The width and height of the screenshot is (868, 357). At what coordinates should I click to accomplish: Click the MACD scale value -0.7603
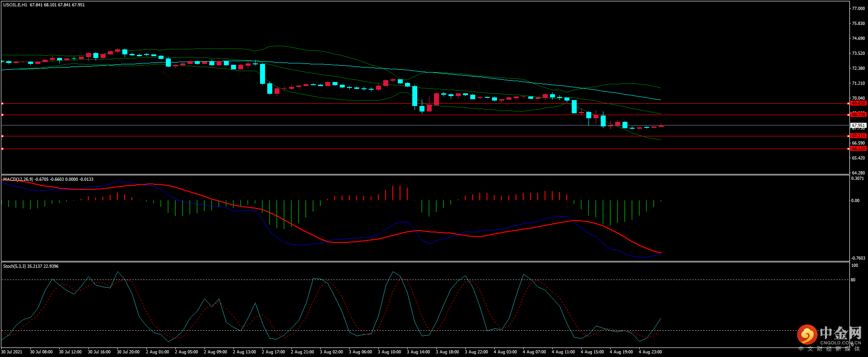pos(858,258)
